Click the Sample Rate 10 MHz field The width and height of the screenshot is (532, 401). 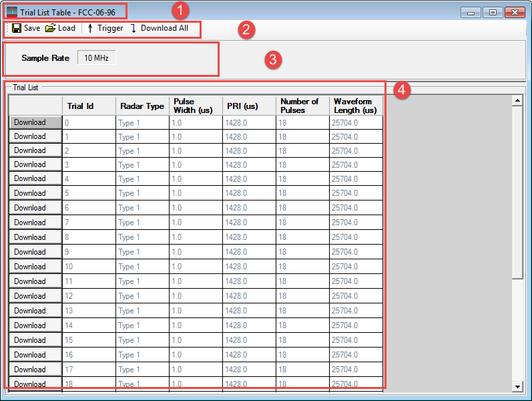[96, 58]
